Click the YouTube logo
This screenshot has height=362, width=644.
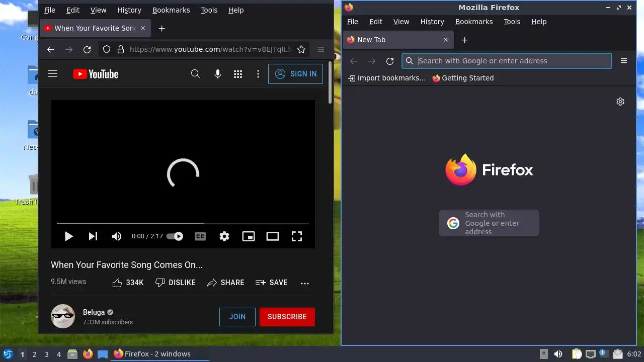point(96,74)
